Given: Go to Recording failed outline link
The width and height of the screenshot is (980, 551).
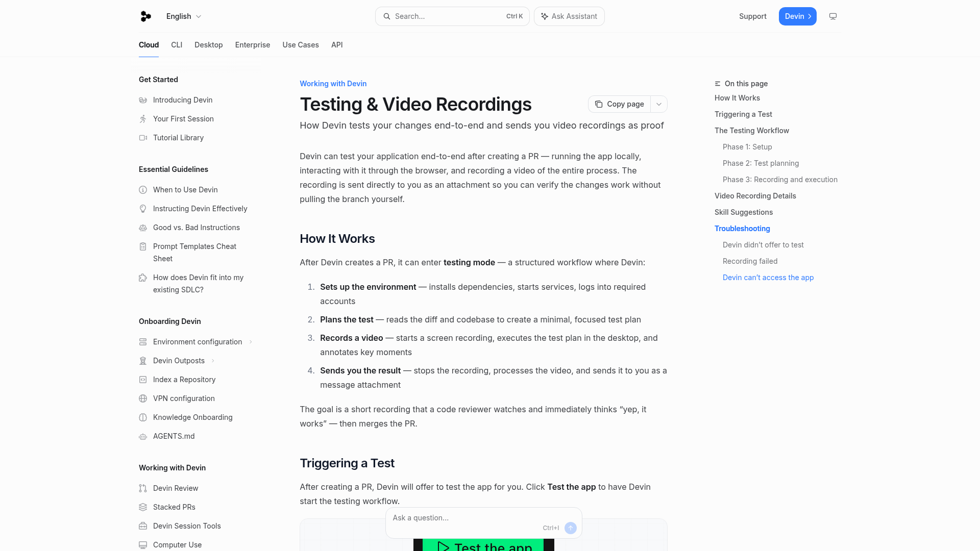Looking at the screenshot, I should point(750,261).
